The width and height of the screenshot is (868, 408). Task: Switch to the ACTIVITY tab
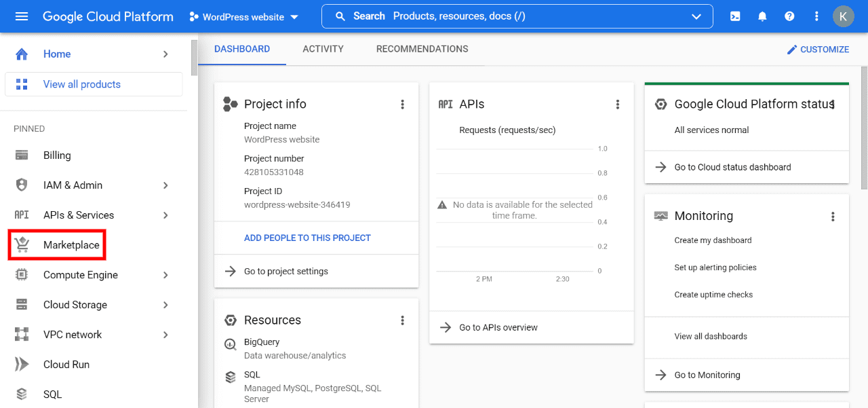point(323,48)
